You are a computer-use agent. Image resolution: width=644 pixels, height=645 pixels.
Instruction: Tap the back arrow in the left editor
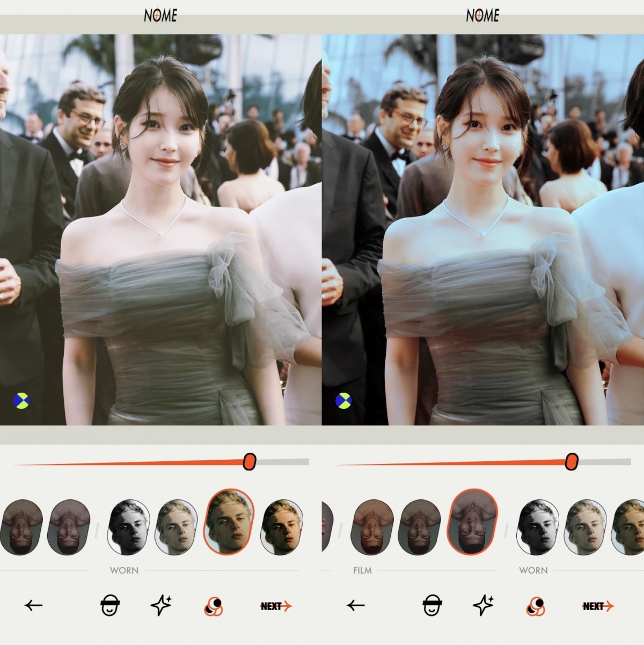[33, 606]
